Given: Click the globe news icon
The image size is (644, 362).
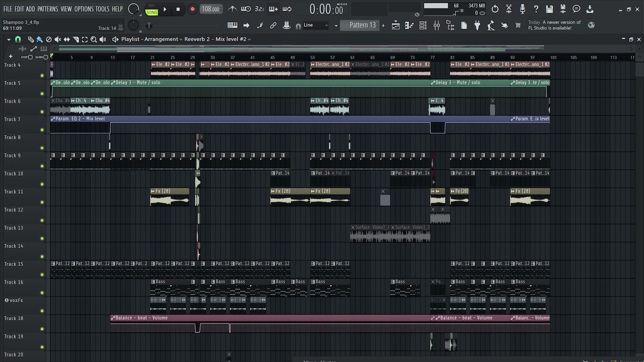Looking at the screenshot, I should coord(591,25).
